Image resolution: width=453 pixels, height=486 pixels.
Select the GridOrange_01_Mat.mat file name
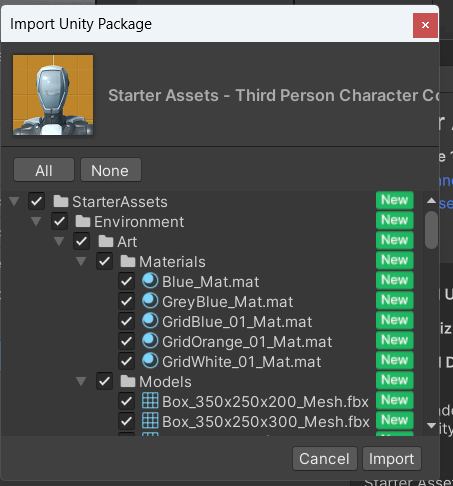247,342
